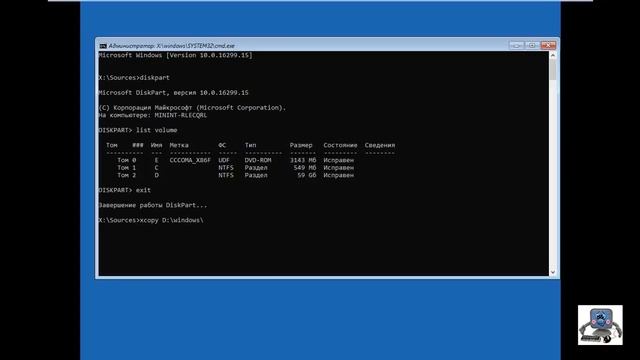Image resolution: width=640 pixels, height=360 pixels.
Task: Click the 'Тип' column header
Action: click(x=250, y=145)
